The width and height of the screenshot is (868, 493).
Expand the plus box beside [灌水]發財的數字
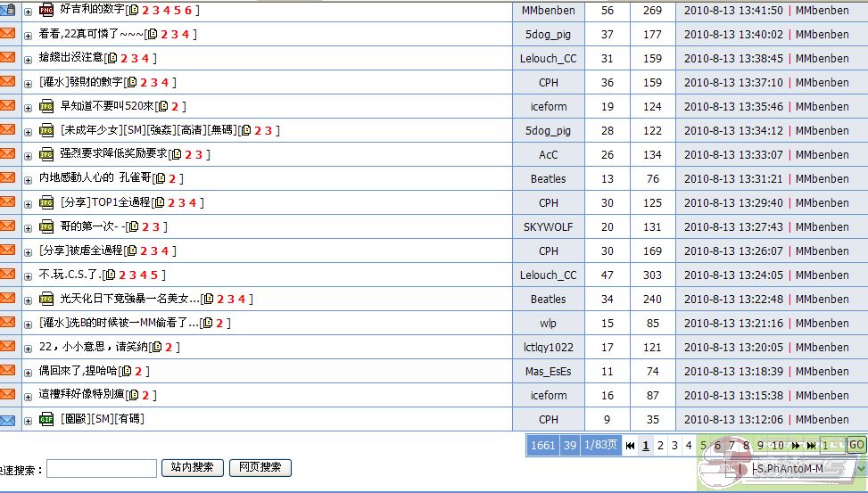[28, 83]
